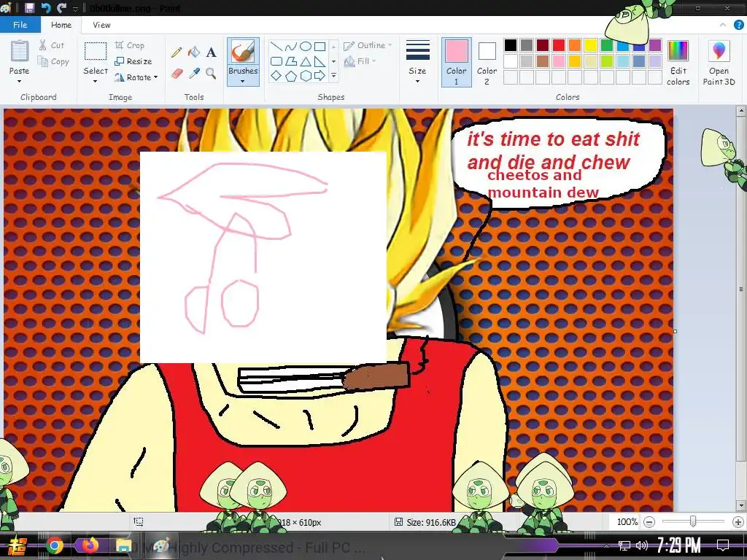Click the zoom out minus button
747x560 pixels.
[649, 522]
